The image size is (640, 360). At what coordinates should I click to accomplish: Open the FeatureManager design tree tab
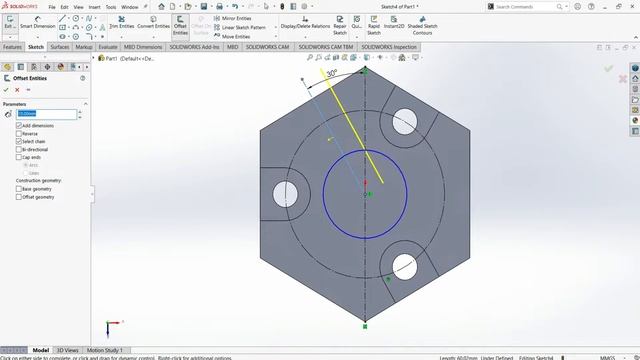[7, 67]
